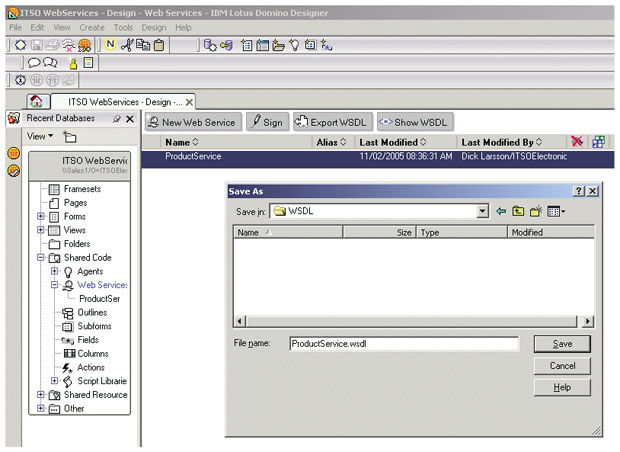This screenshot has height=452, width=620.
Task: Click the folder icon next to View
Action: [70, 137]
